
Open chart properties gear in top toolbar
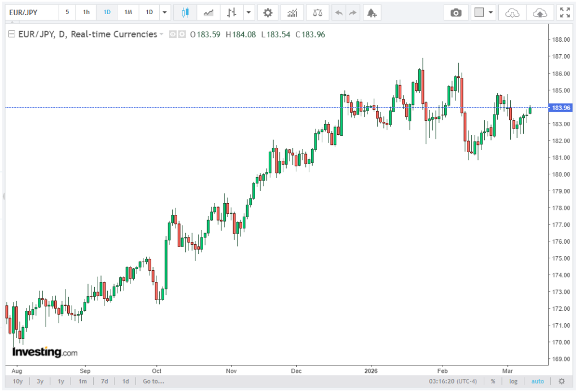pos(268,12)
